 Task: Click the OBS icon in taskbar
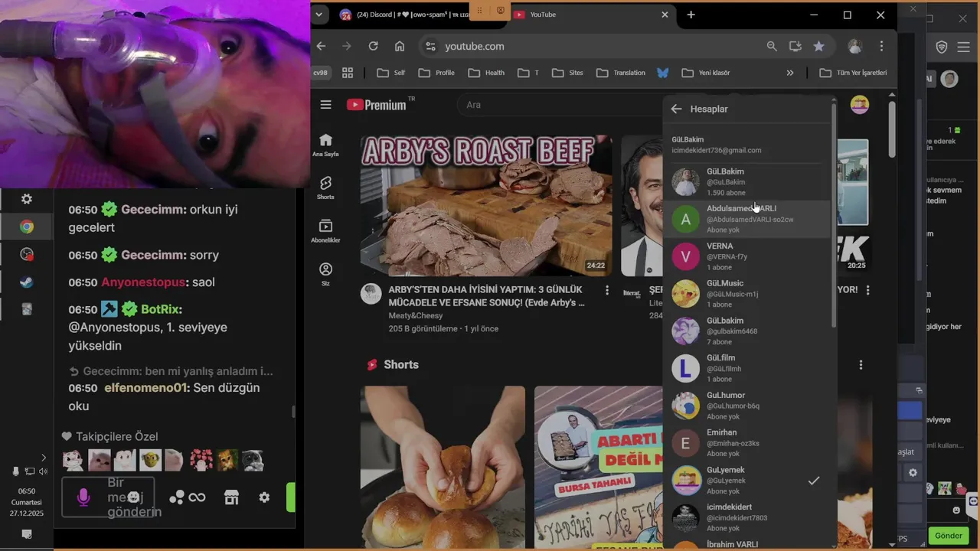point(27,254)
